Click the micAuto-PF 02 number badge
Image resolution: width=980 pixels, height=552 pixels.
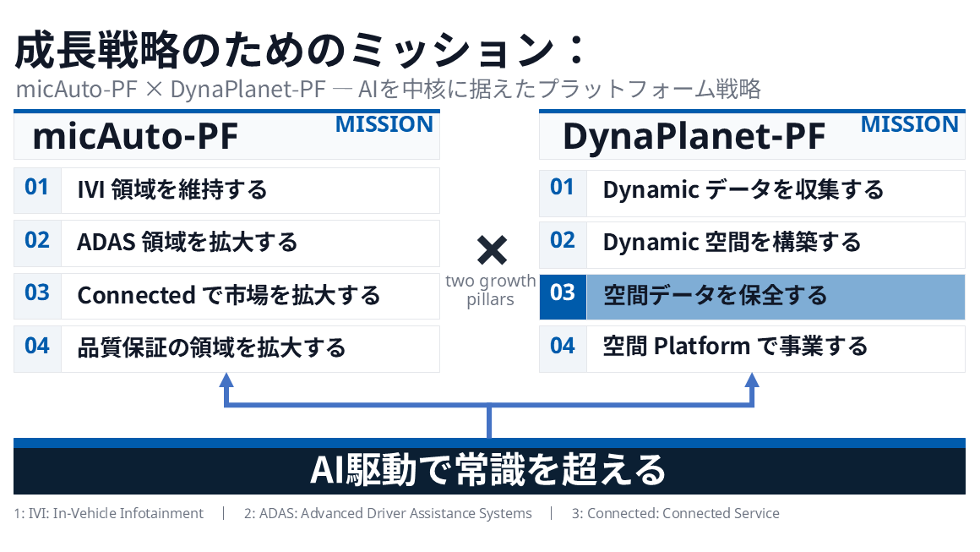tap(37, 243)
